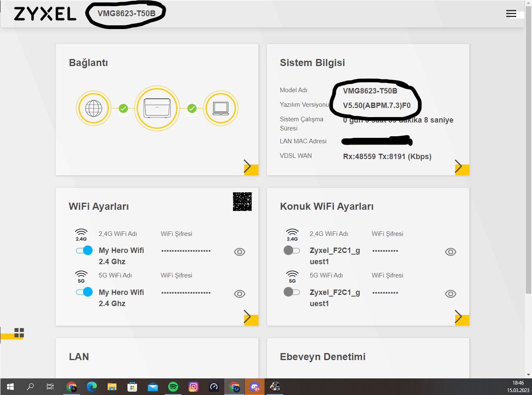Expand the Sistem Bilgisi card arrow
This screenshot has height=395, width=532.
[461, 167]
